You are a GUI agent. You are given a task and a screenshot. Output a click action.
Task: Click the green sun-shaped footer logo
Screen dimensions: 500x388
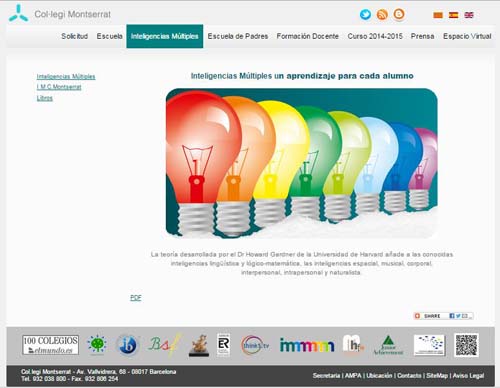[x=97, y=344]
